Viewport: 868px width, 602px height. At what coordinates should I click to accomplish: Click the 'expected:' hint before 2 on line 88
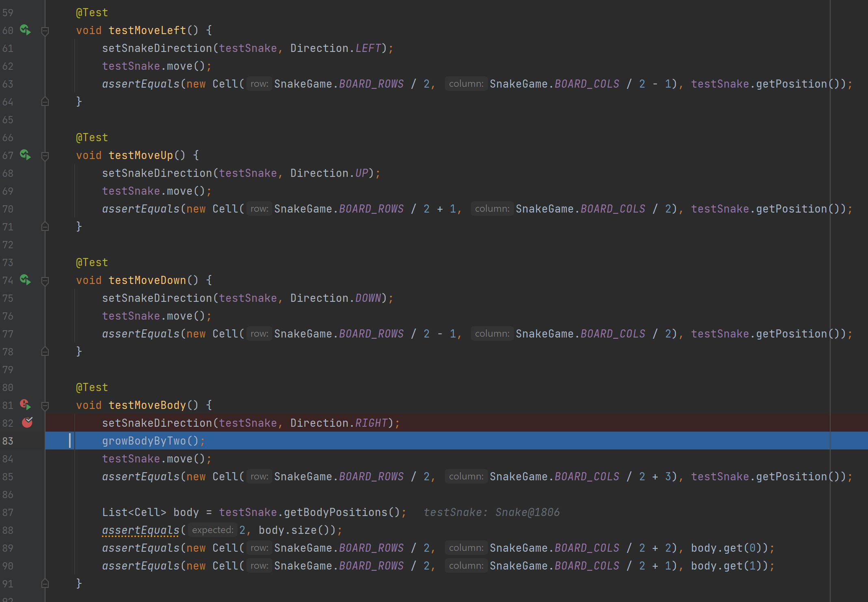[212, 530]
